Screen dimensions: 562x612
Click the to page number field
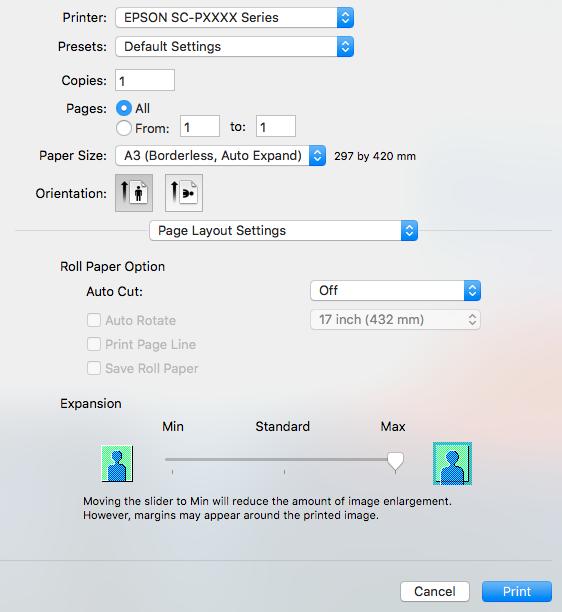[276, 126]
